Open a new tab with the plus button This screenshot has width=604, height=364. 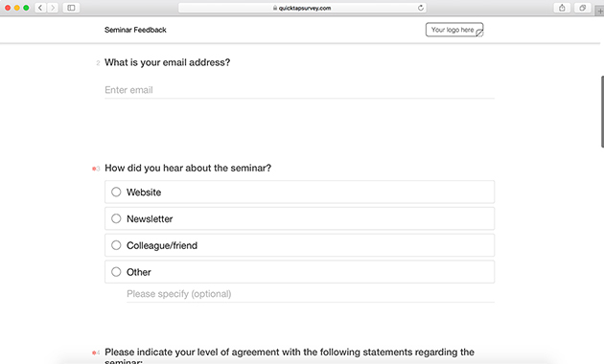(x=600, y=11)
